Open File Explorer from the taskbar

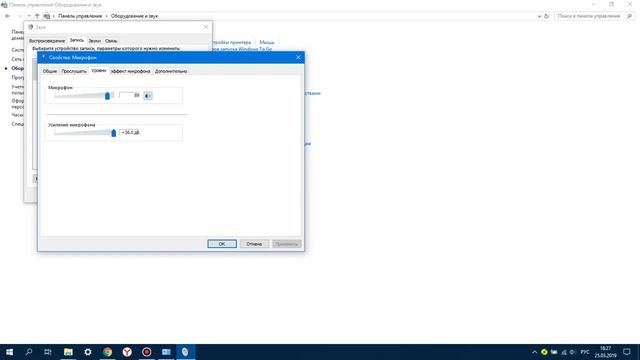tap(68, 352)
